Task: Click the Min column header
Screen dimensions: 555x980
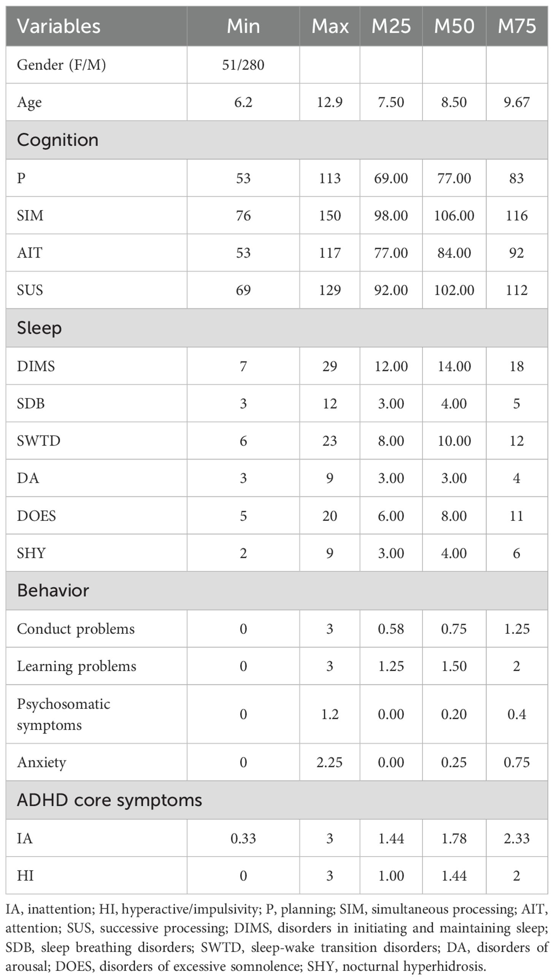Action: tap(243, 26)
